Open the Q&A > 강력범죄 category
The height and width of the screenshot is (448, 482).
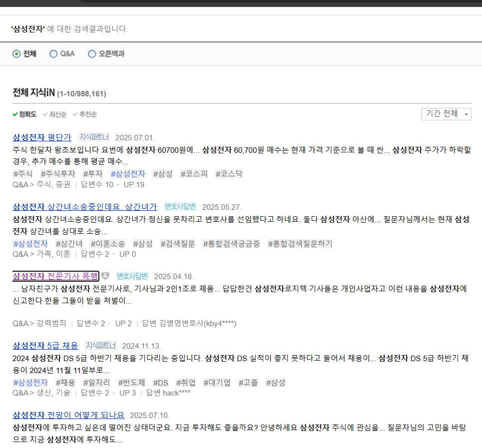coord(39,323)
